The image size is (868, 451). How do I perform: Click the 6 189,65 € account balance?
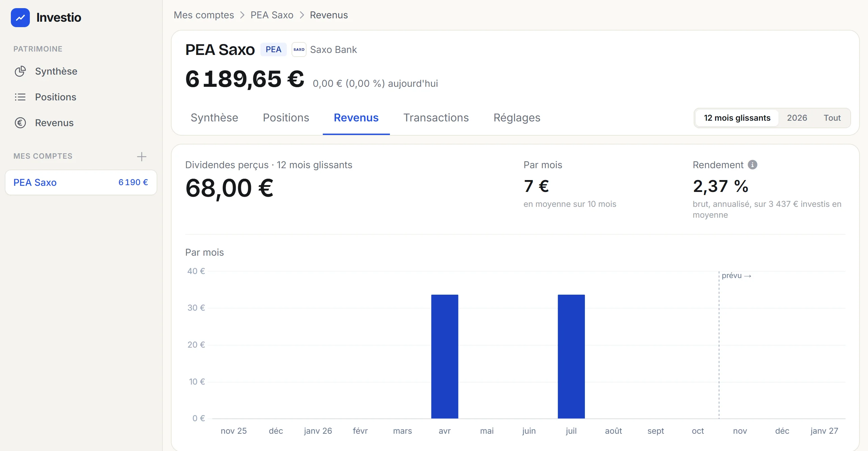coord(245,79)
